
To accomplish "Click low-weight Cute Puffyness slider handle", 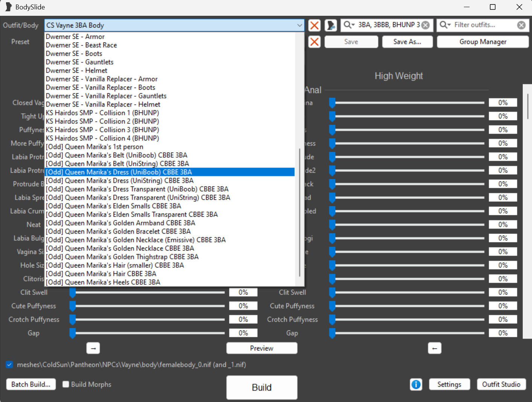I will [x=73, y=306].
